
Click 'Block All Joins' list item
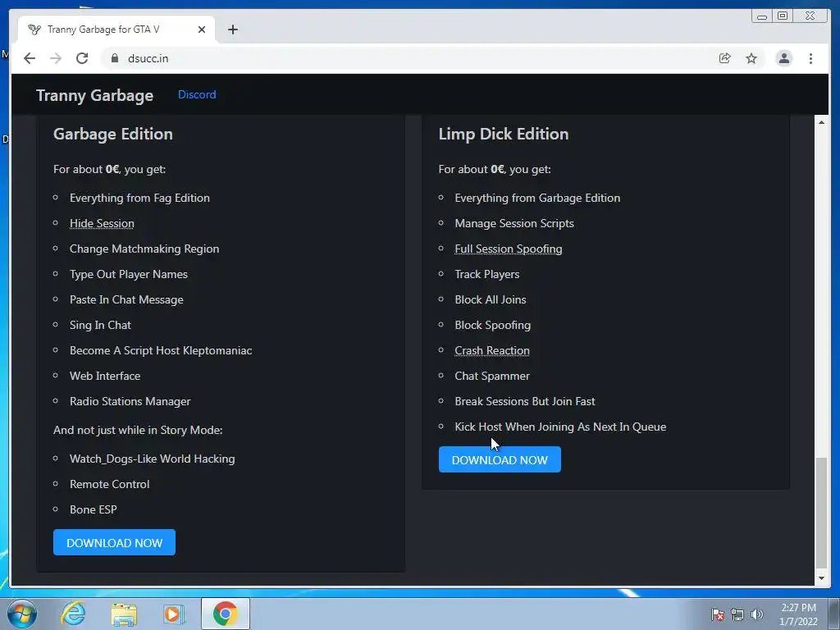[x=491, y=299]
